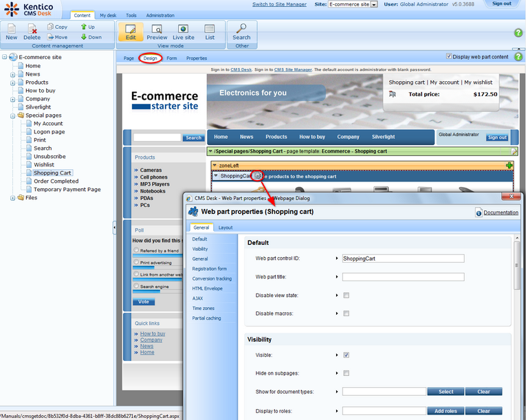Click the site search input box
This screenshot has width=526, height=420.
(x=157, y=137)
